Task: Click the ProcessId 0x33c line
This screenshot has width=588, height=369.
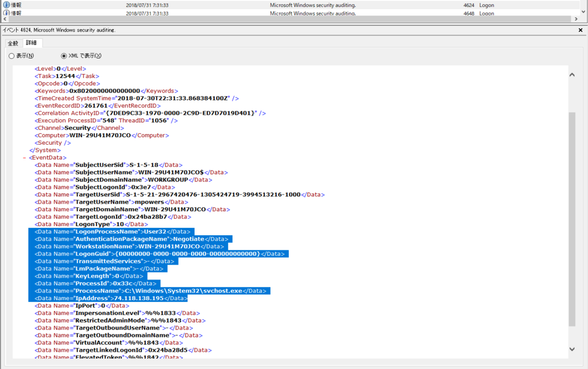Action: (96, 283)
